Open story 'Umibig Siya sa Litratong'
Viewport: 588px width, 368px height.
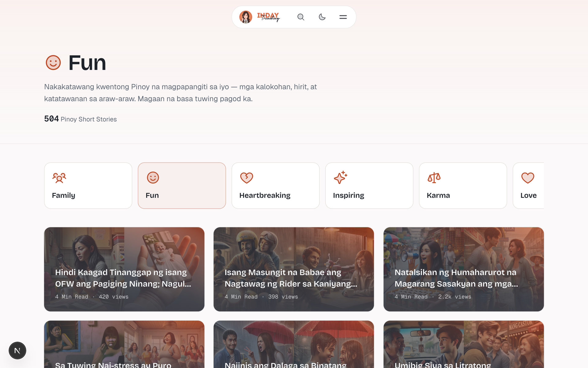coord(464,344)
